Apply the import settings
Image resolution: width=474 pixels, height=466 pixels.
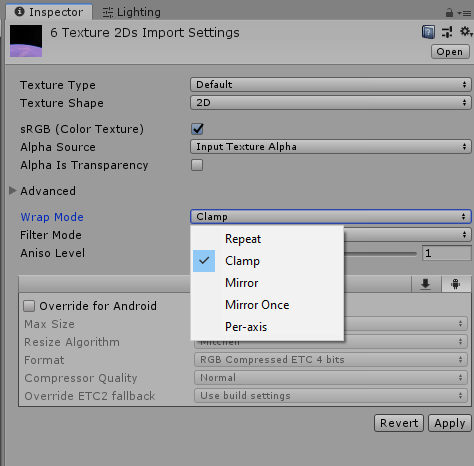click(450, 423)
